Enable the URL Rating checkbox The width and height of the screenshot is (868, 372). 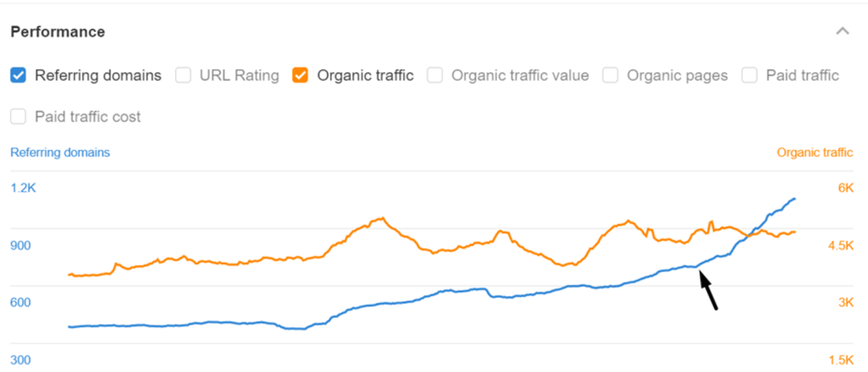click(183, 76)
